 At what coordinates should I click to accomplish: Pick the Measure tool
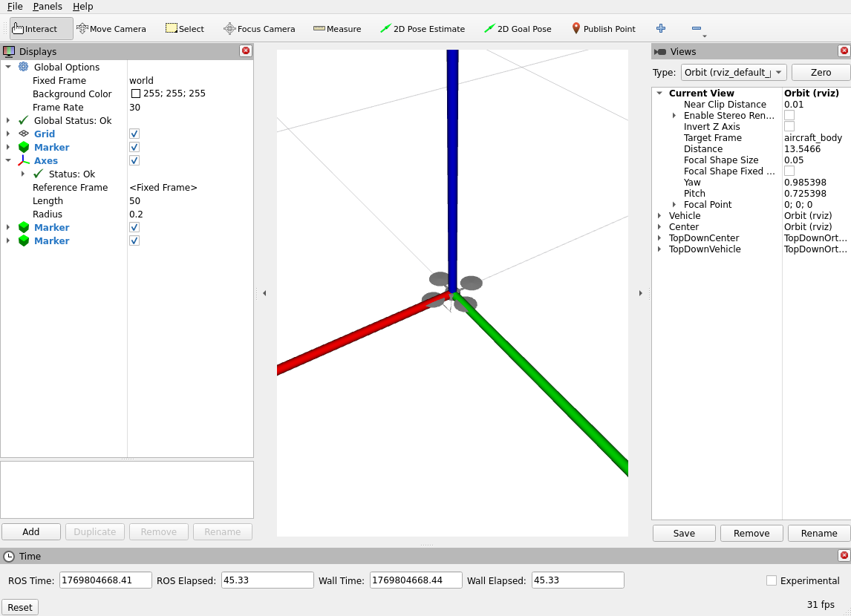coord(337,29)
